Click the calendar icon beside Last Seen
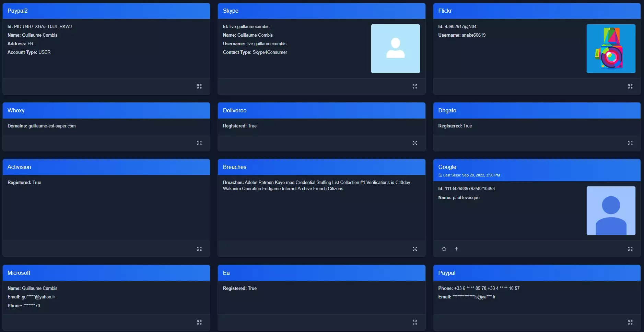Image resolution: width=644 pixels, height=332 pixels. click(440, 175)
